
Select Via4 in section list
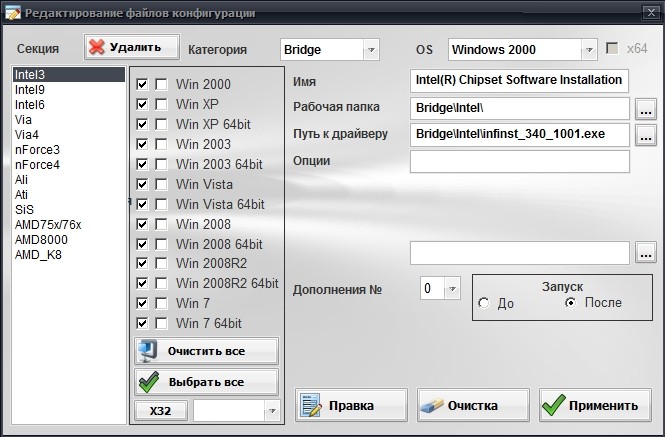(x=69, y=134)
